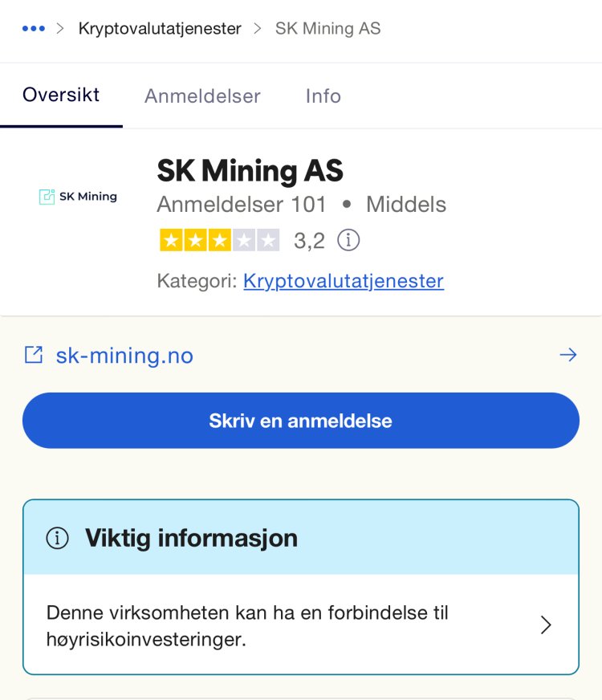
Task: Visit the sk-mining.no website link
Action: 124,356
